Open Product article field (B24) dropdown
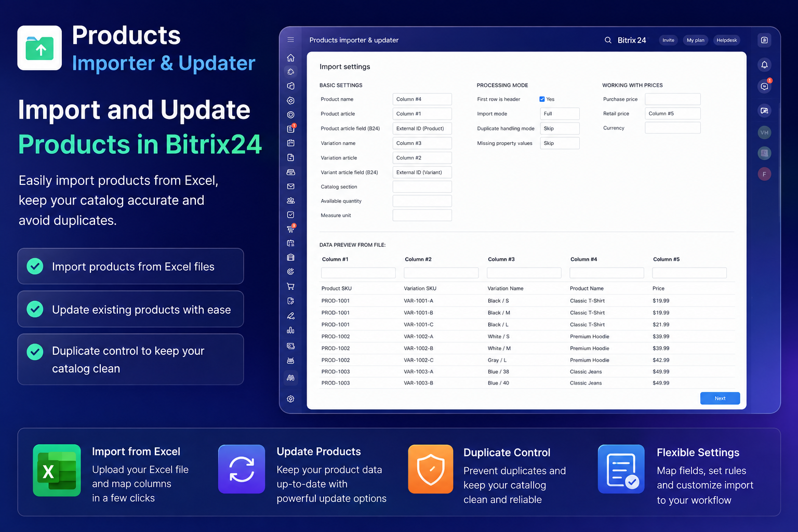This screenshot has height=532, width=798. [x=422, y=128]
